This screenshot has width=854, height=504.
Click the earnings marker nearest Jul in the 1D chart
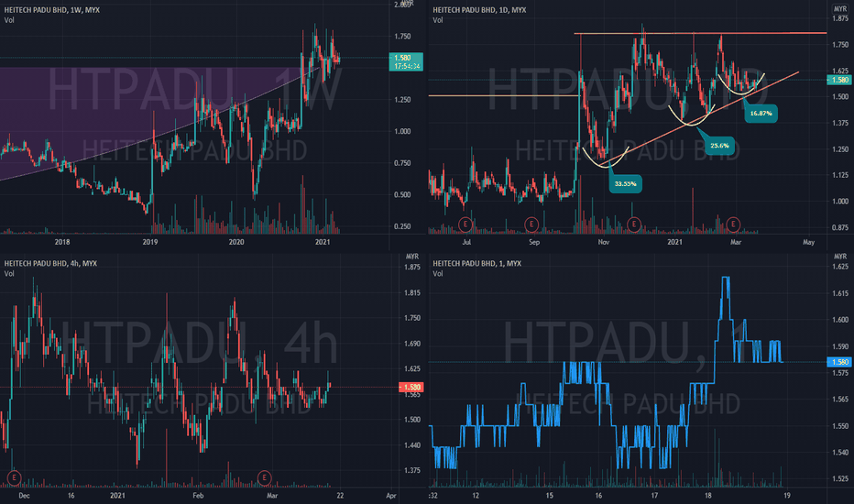pyautogui.click(x=465, y=224)
